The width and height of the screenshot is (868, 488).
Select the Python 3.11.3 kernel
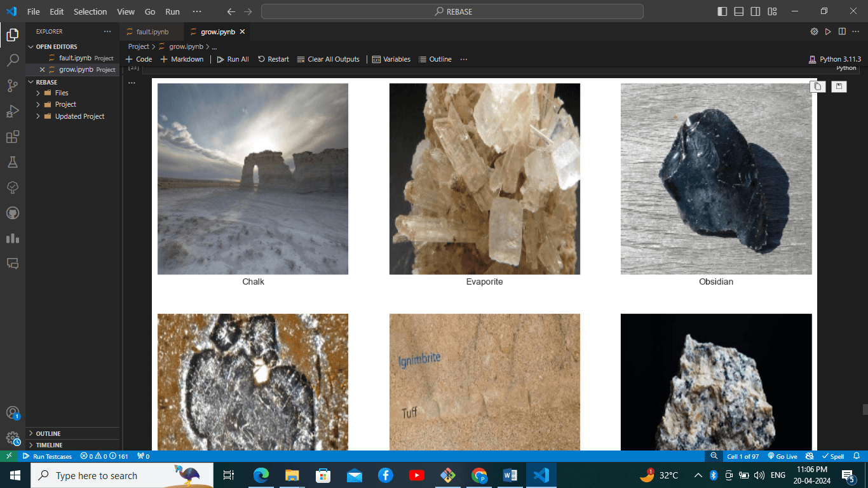point(834,59)
